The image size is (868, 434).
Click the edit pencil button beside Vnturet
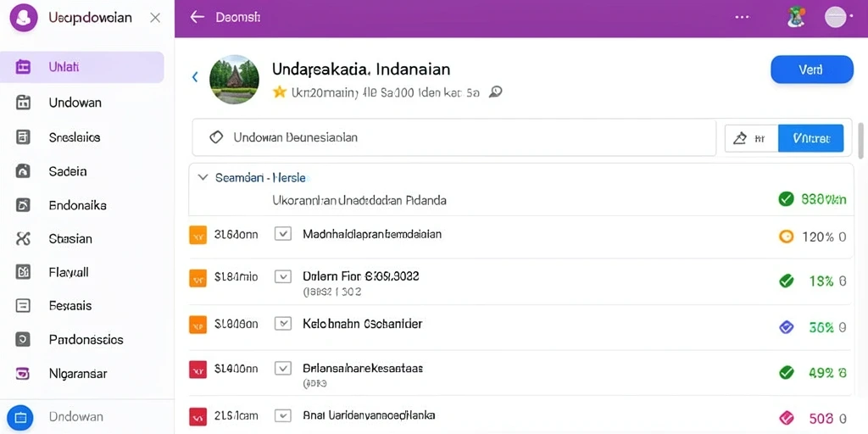click(x=751, y=138)
